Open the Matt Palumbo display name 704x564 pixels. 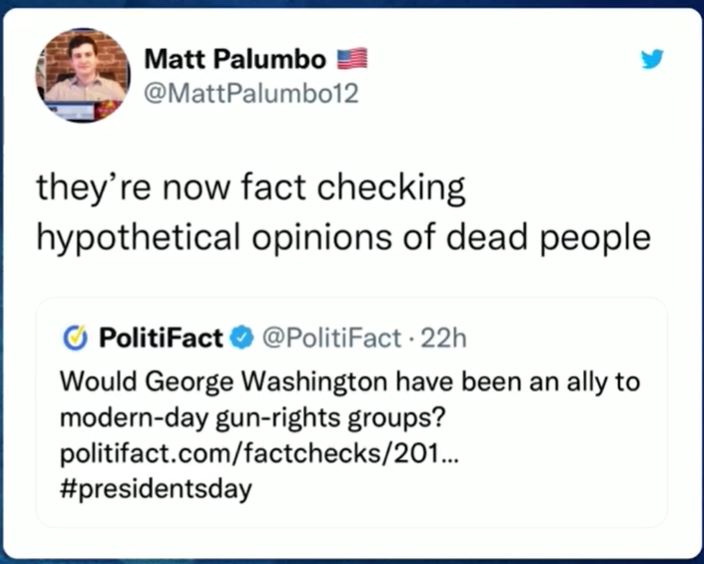235,59
